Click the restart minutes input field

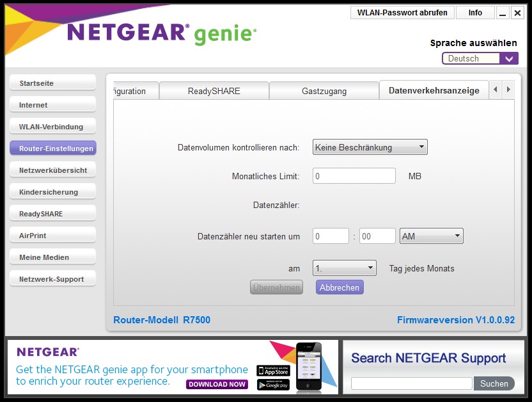pyautogui.click(x=377, y=236)
